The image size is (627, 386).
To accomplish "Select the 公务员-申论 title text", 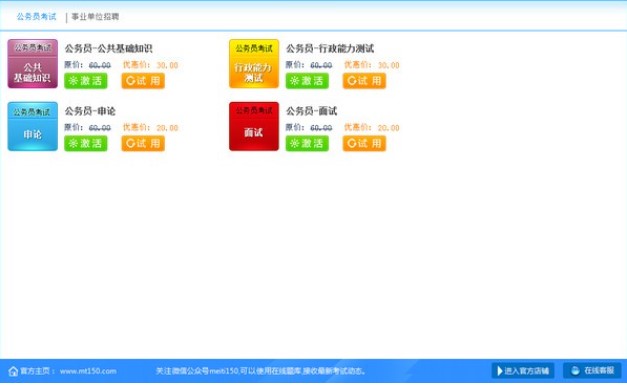I will tap(90, 111).
